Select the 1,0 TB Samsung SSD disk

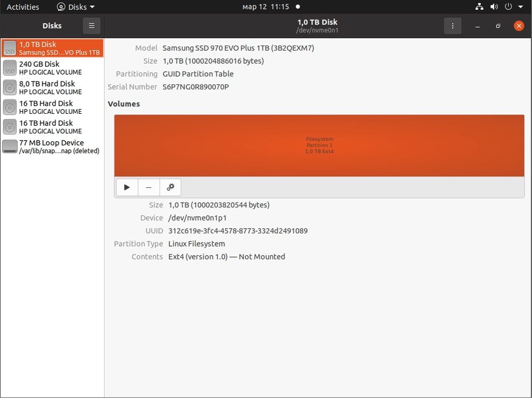click(x=52, y=48)
